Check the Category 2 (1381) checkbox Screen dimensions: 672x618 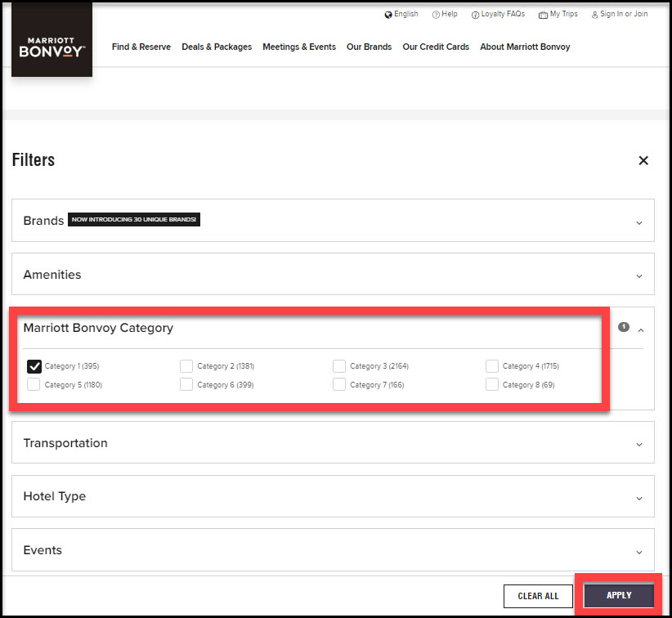pyautogui.click(x=186, y=366)
